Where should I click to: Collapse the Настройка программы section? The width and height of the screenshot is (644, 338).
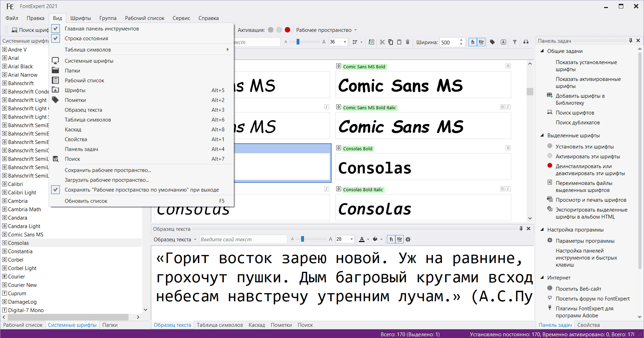pyautogui.click(x=542, y=229)
